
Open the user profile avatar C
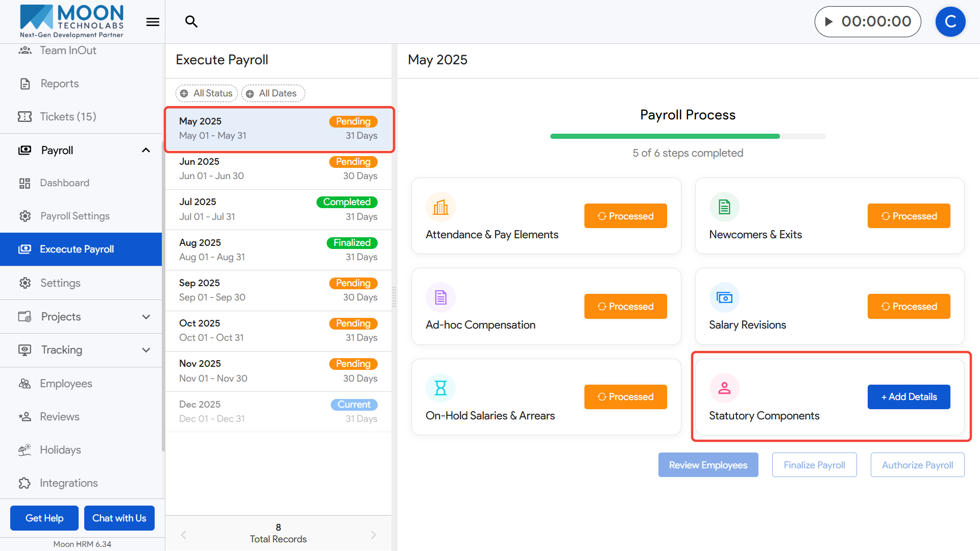950,21
